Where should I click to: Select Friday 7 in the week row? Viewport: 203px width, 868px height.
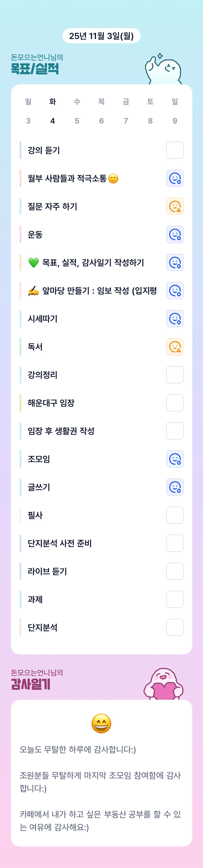pyautogui.click(x=126, y=121)
